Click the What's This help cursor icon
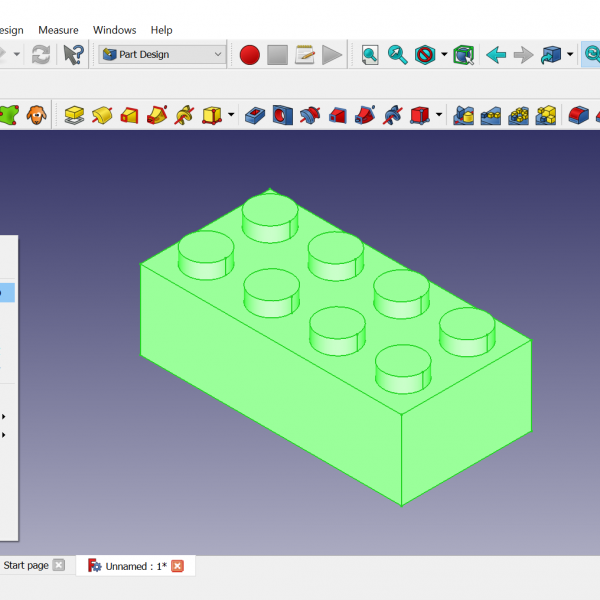This screenshot has width=600, height=600. [x=73, y=55]
